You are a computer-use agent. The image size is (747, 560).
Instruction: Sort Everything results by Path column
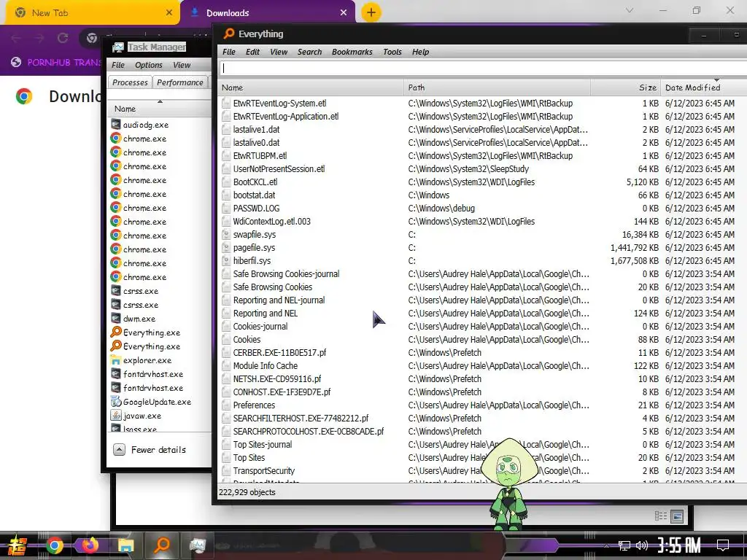tap(498, 87)
